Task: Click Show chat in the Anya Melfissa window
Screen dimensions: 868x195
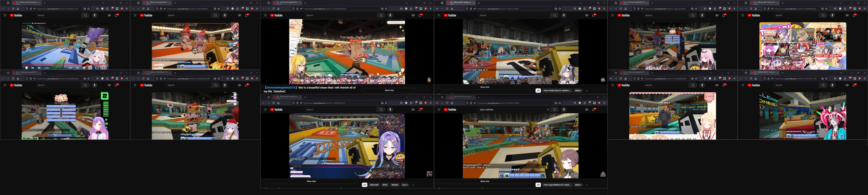Action: 485,181
